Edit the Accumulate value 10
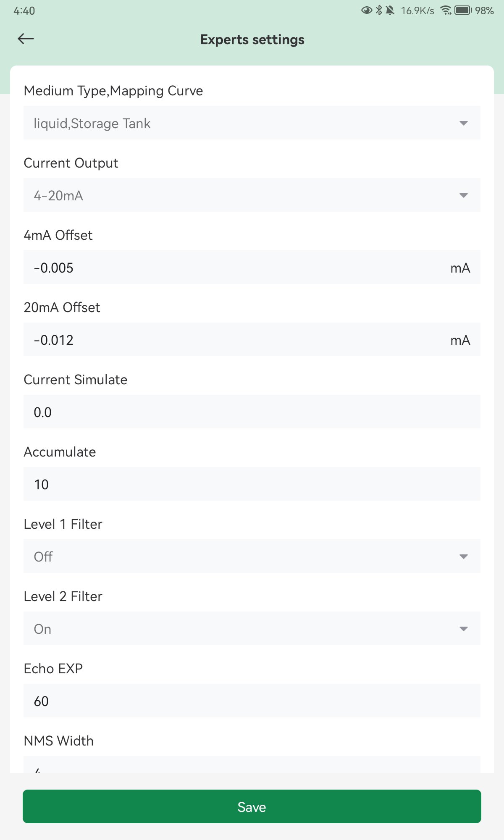 (252, 484)
